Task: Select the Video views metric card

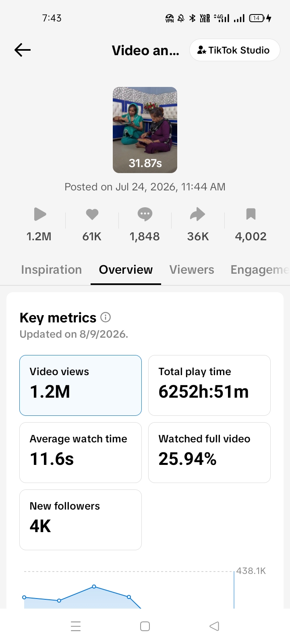Action: (81, 385)
